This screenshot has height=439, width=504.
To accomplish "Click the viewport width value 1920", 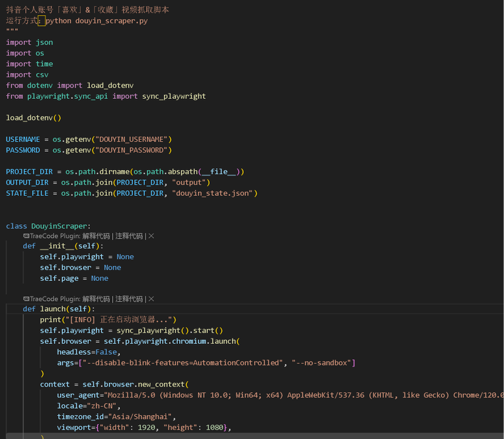I will [x=146, y=428].
